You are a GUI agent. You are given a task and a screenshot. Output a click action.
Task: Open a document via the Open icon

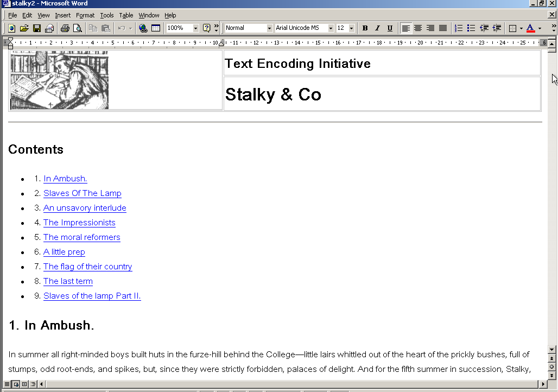(x=24, y=28)
